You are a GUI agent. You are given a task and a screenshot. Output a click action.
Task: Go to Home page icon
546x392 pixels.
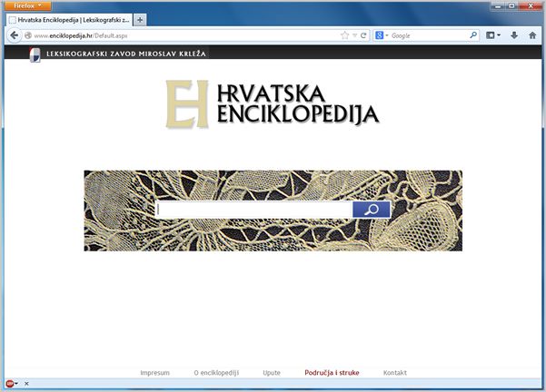(x=532, y=35)
